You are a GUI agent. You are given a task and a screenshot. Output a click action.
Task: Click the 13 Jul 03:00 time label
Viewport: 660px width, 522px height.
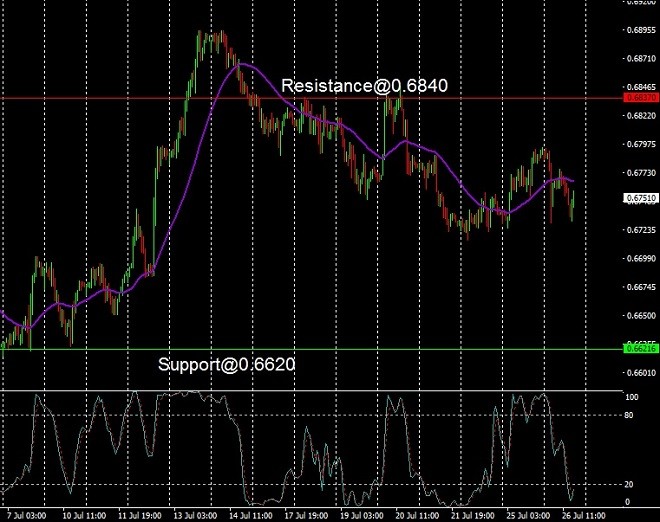coord(195,516)
